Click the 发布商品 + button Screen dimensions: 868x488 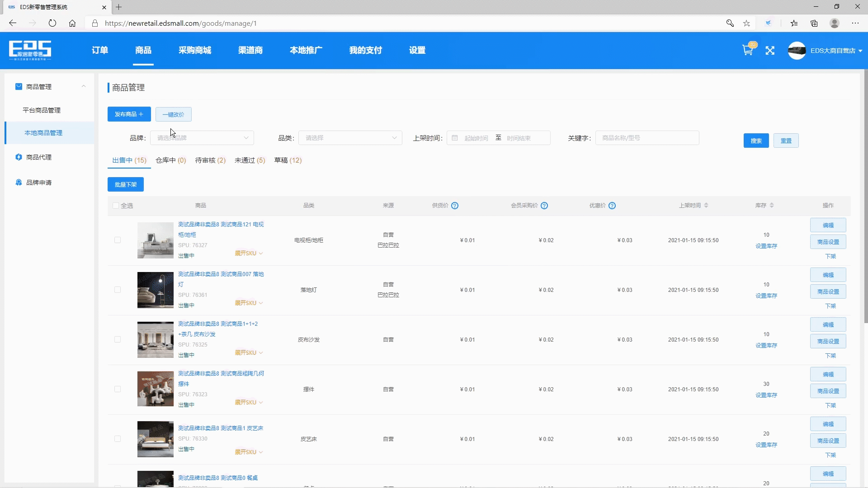pos(129,114)
